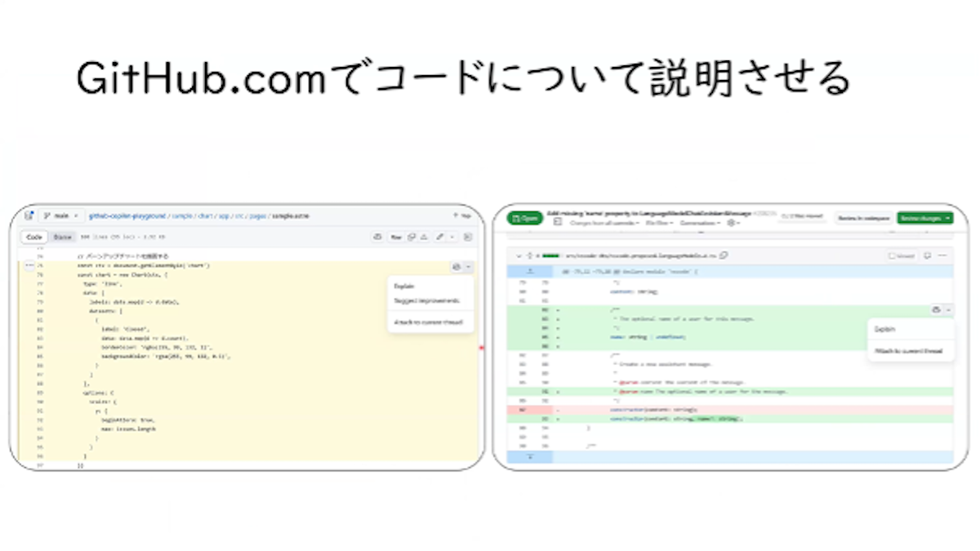Expand hidden lines below the diff
Viewport: 980px width, 551px height.
(529, 457)
